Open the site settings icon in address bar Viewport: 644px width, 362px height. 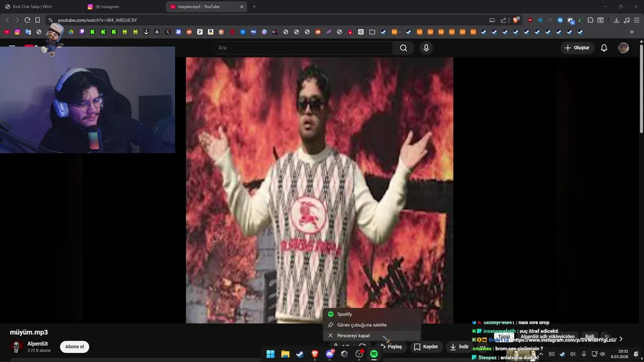[50, 20]
